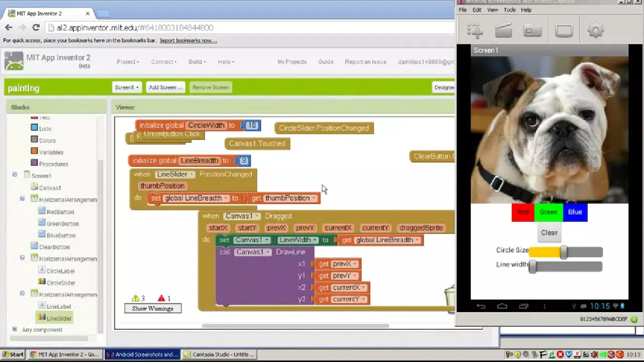The image size is (644, 362).
Task: Tap the Android recent apps icon
Action: click(x=523, y=306)
